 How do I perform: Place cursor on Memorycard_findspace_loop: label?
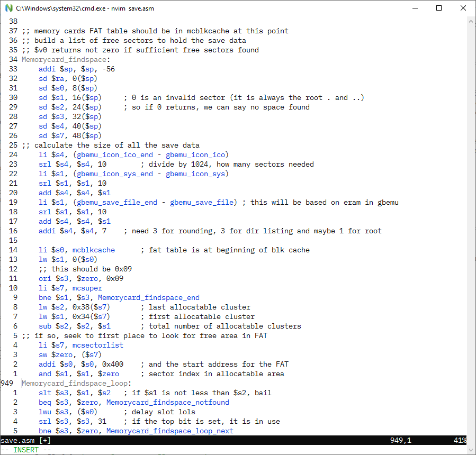click(x=76, y=384)
